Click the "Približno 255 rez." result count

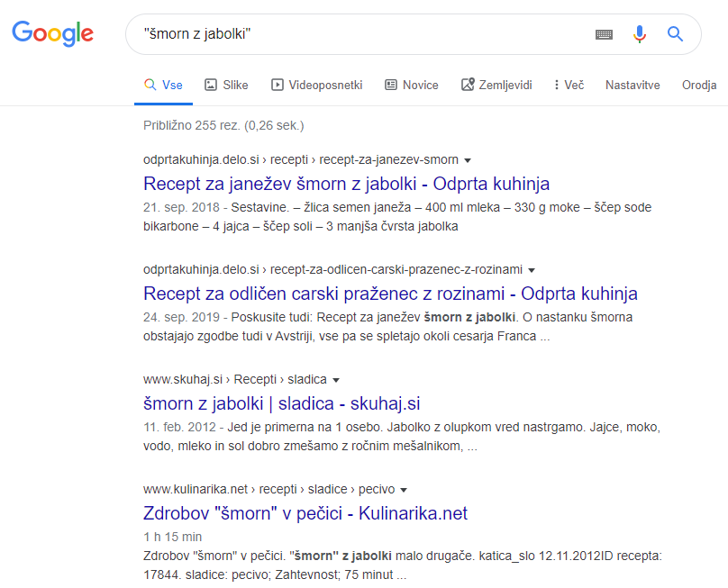[x=223, y=126]
